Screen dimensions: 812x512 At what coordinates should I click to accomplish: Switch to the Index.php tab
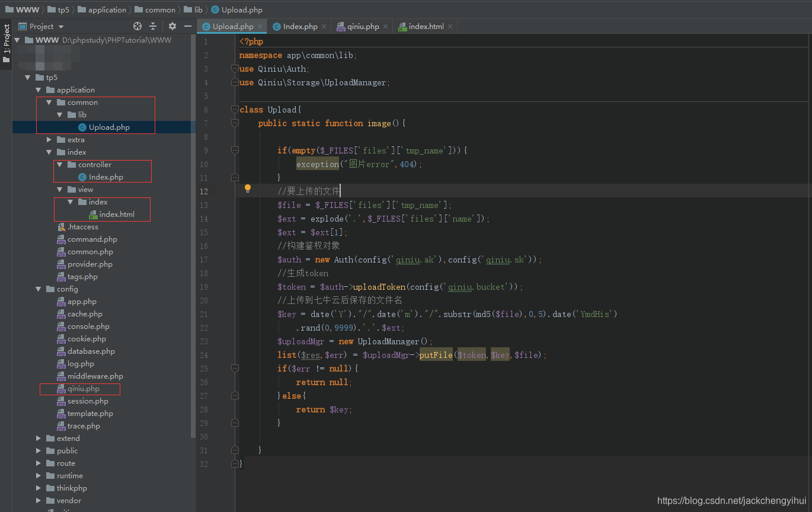coord(300,27)
